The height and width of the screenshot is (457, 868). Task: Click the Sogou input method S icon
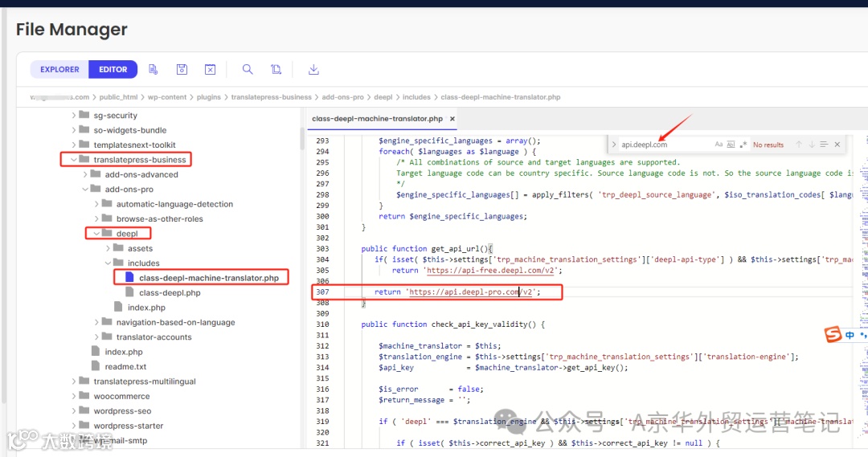point(833,334)
